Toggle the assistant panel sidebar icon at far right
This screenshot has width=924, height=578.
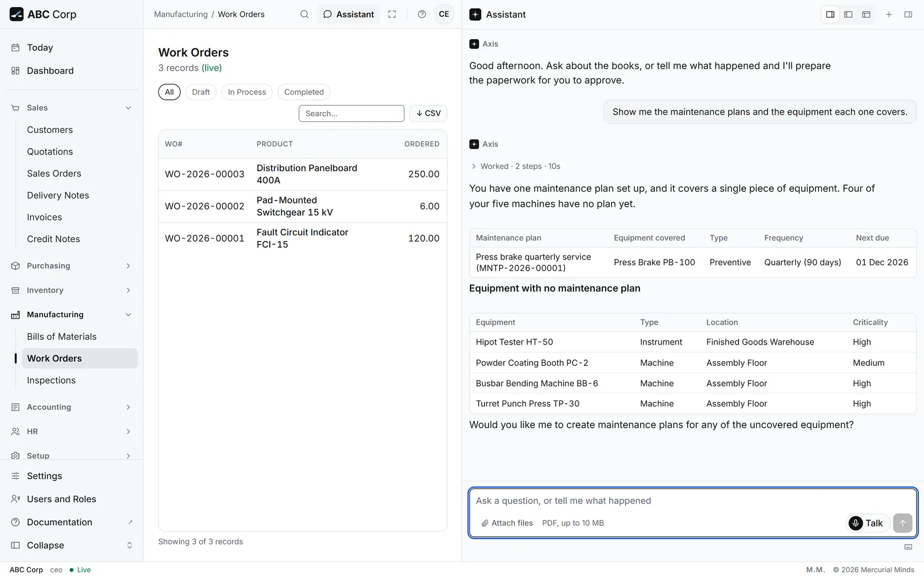[908, 14]
